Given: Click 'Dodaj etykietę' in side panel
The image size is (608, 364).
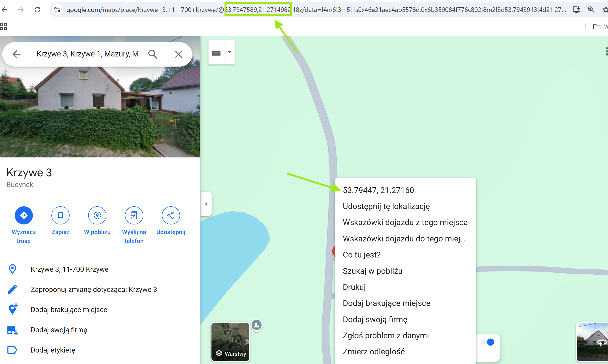Looking at the screenshot, I should [53, 350].
